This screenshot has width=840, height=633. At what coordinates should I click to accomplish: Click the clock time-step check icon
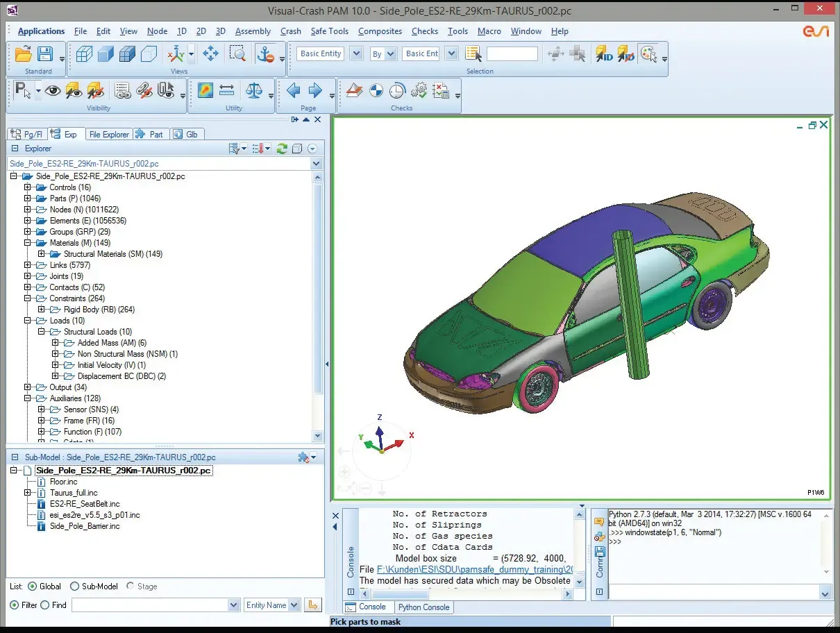pyautogui.click(x=397, y=90)
